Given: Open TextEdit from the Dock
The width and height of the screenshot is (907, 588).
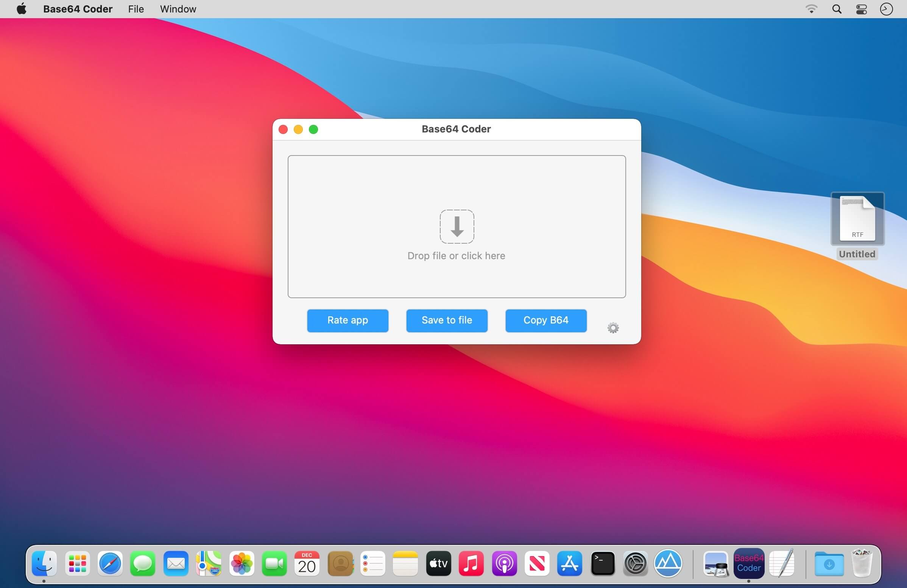Looking at the screenshot, I should coord(782,563).
